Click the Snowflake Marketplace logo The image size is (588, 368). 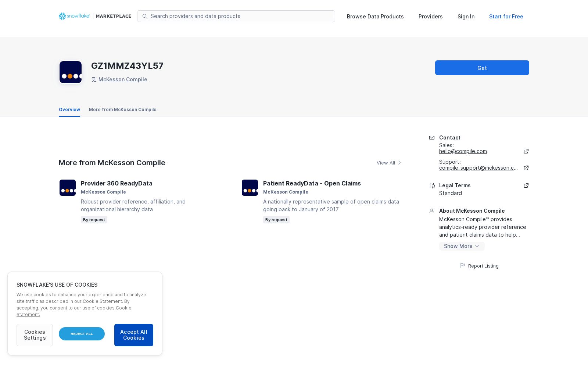[95, 16]
